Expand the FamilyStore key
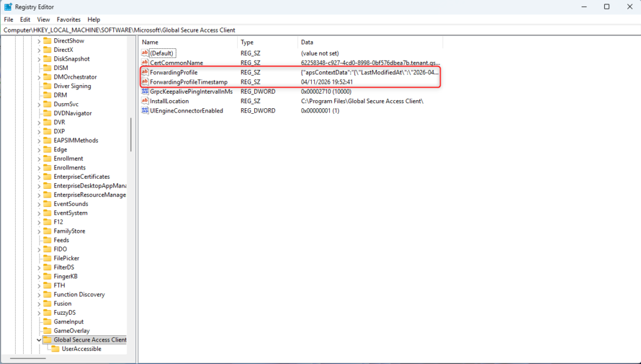This screenshot has height=364, width=641. pos(39,231)
